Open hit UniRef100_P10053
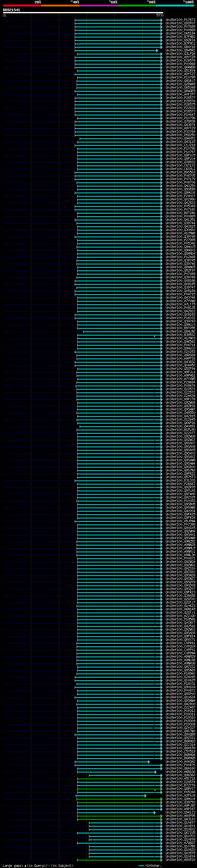 point(180,501)
